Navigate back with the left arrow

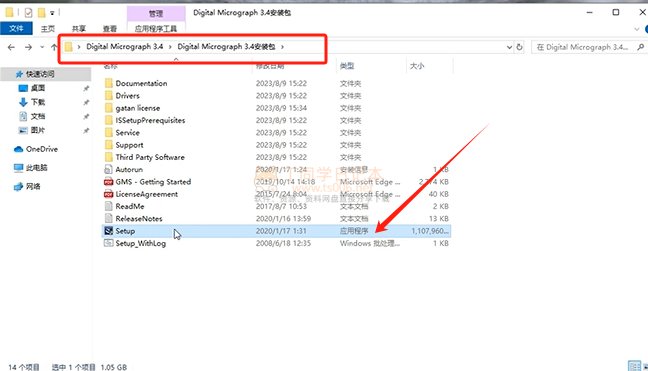coord(11,47)
